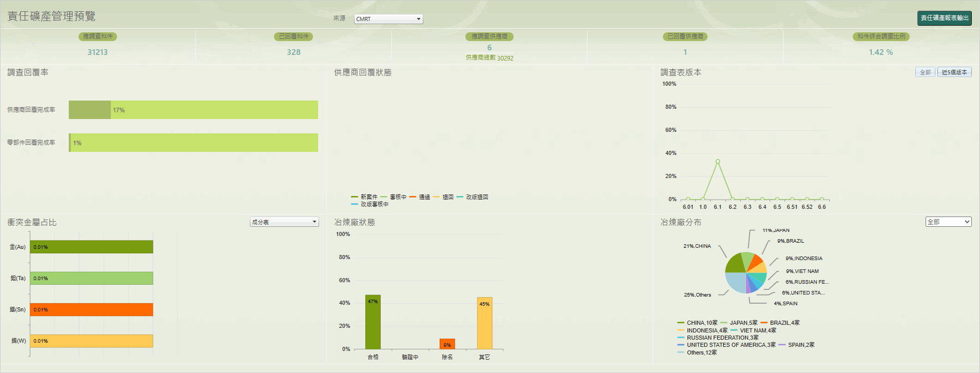Click the 9%,VIET NAM pie label
This screenshot has height=373, width=980.
point(802,271)
